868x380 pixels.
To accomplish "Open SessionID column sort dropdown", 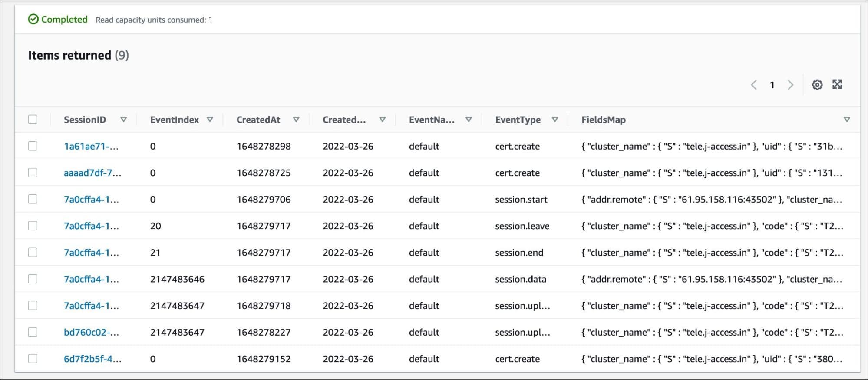I will (123, 120).
